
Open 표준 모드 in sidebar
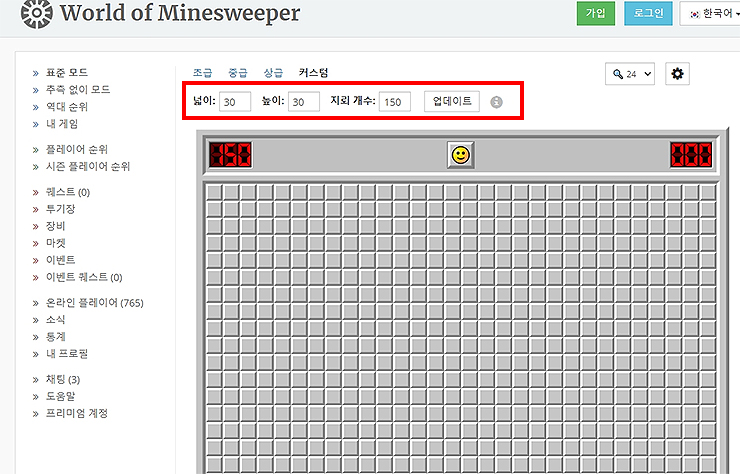pos(67,73)
